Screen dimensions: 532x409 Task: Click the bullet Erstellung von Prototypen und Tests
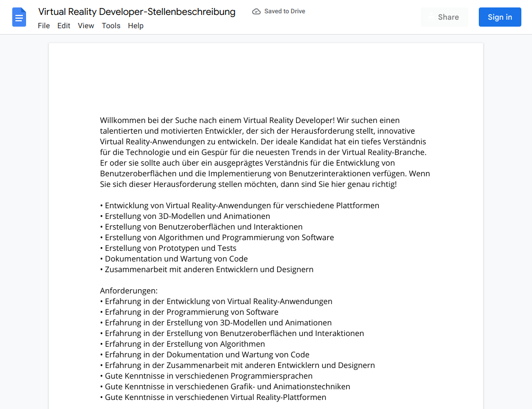pyautogui.click(x=168, y=248)
